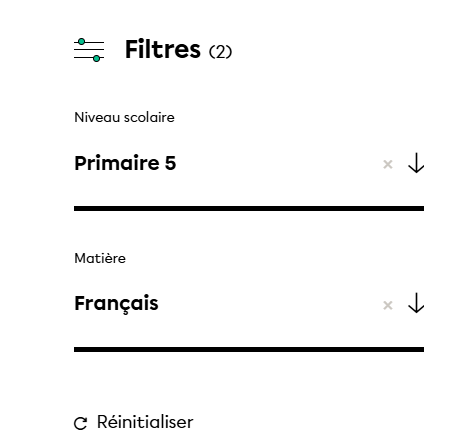Click the Niveau scolaire label
466x444 pixels.
[x=124, y=117]
